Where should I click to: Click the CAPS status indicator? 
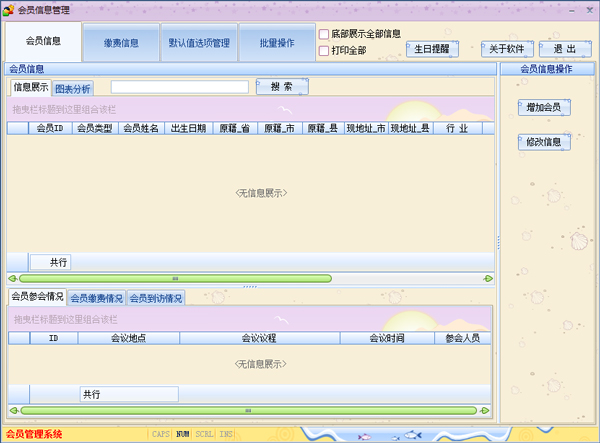(x=161, y=434)
